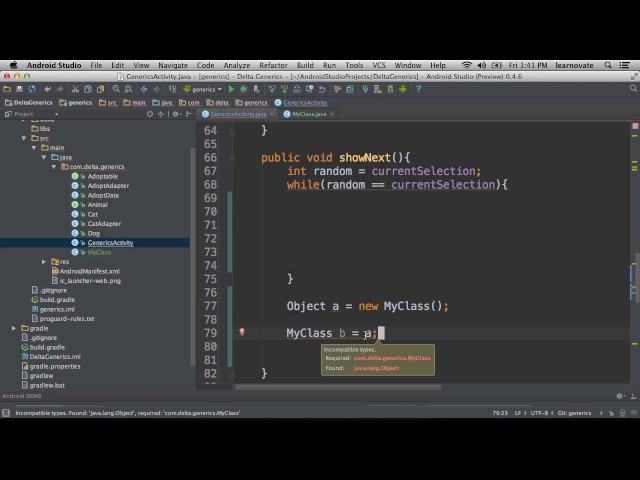Select AndroidManifest.xml in project tree
This screenshot has height=480, width=640.
click(x=90, y=271)
